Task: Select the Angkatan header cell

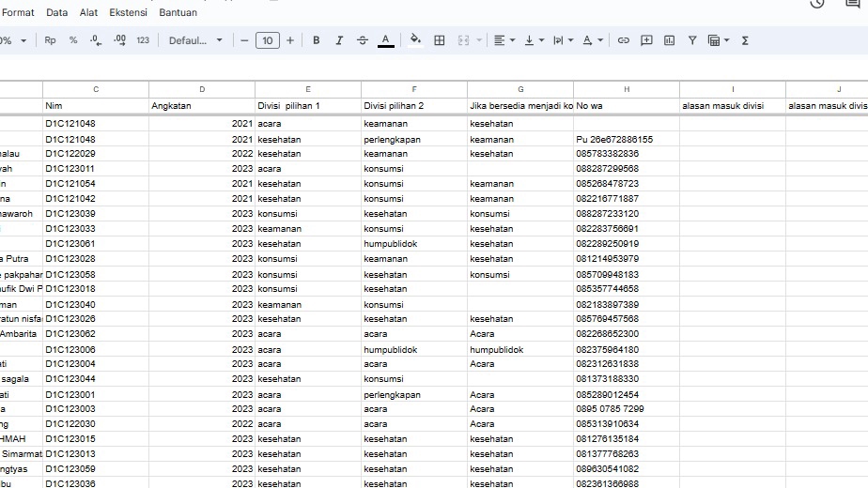Action: [x=202, y=106]
